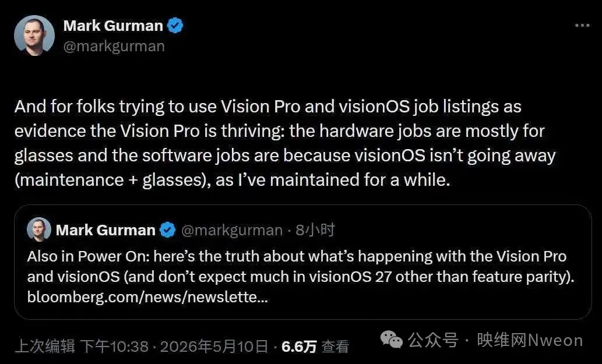Open the quoted tweet about Power On

point(303,262)
